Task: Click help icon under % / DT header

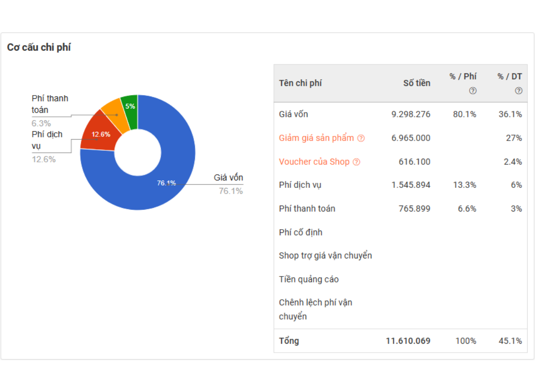Action: 518,91
